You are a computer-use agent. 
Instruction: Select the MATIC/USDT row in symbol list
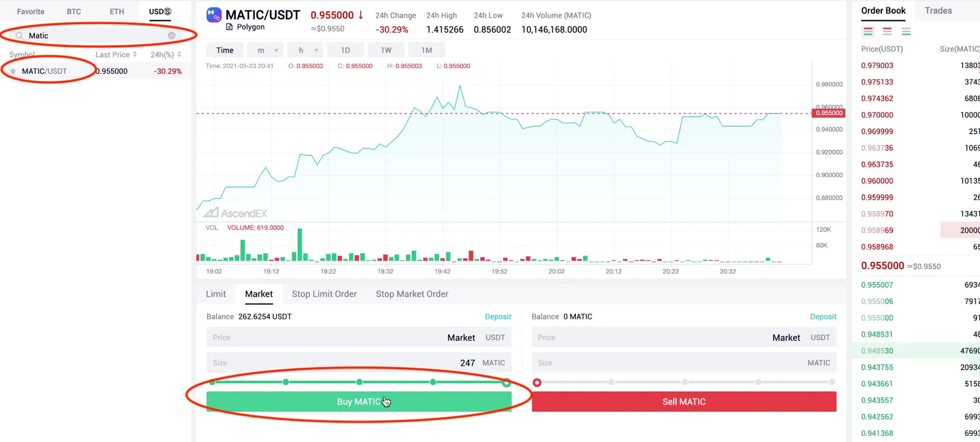[x=95, y=71]
